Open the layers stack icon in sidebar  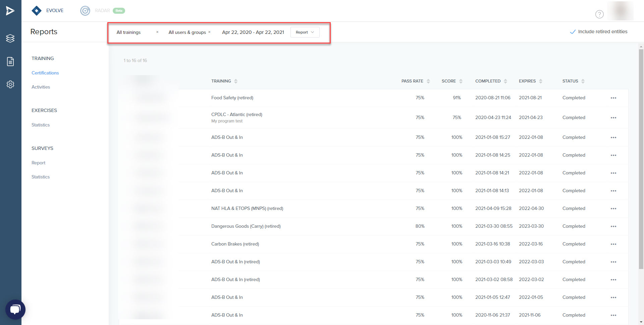click(10, 39)
